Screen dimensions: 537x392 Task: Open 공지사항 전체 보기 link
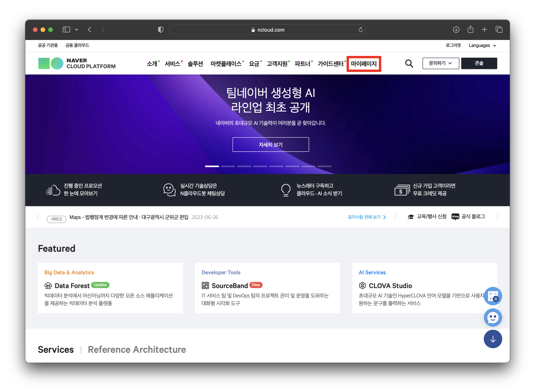click(366, 217)
